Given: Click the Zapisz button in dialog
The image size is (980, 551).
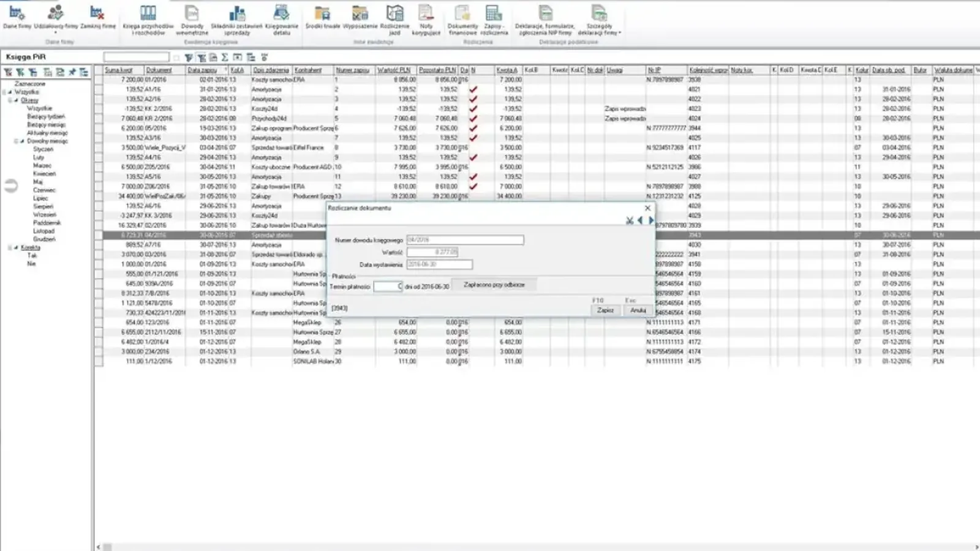Looking at the screenshot, I should tap(605, 310).
